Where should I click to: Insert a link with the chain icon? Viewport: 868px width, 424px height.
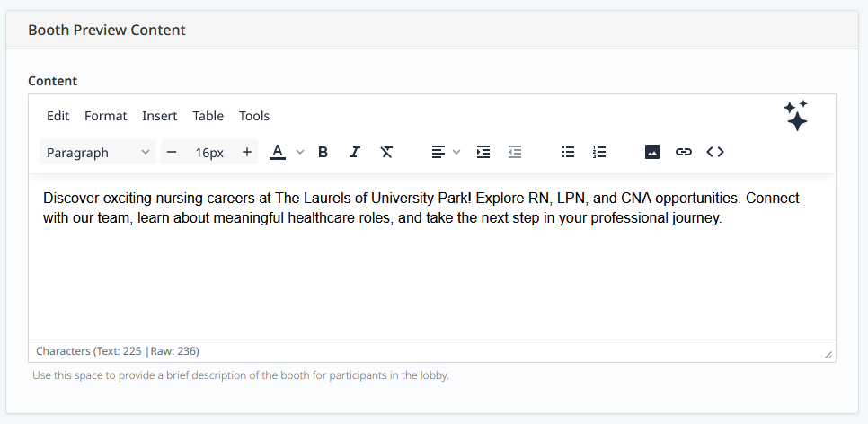(x=684, y=152)
